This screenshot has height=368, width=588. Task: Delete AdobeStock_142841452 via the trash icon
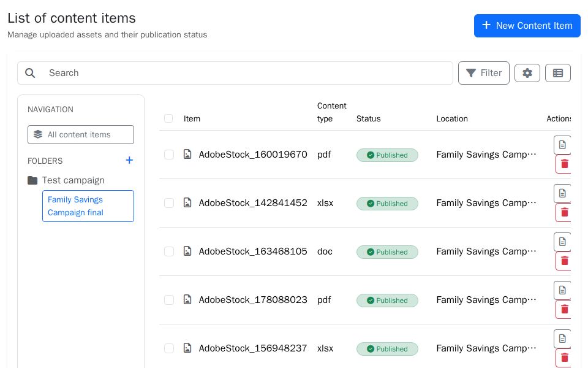[x=564, y=212]
